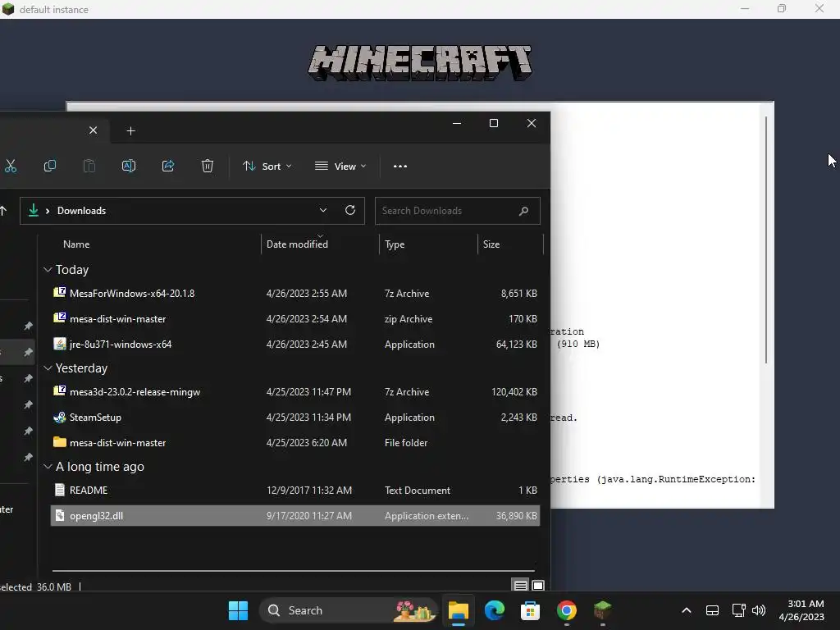Switch to details view layout icon
Image resolution: width=840 pixels, height=630 pixels.
pos(520,586)
